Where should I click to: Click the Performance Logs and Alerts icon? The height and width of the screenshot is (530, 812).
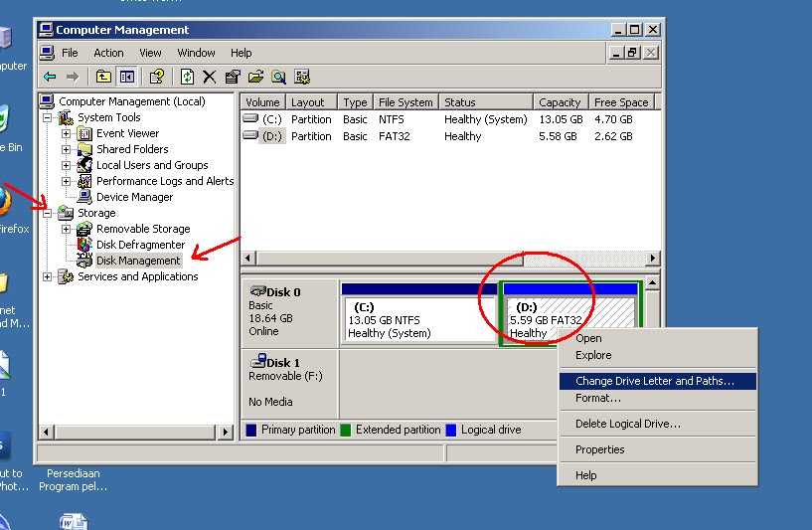(84, 181)
